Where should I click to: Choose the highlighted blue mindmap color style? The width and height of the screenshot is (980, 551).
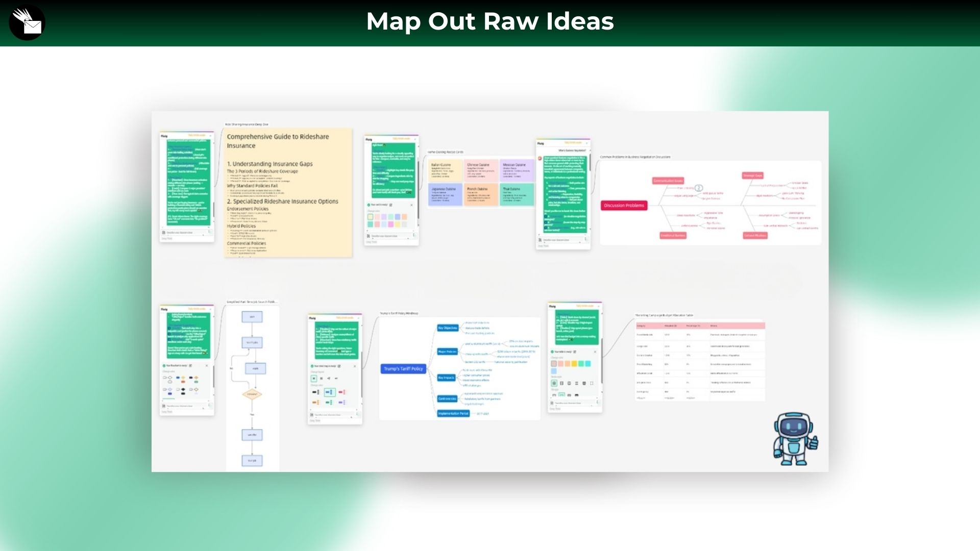pyautogui.click(x=329, y=392)
